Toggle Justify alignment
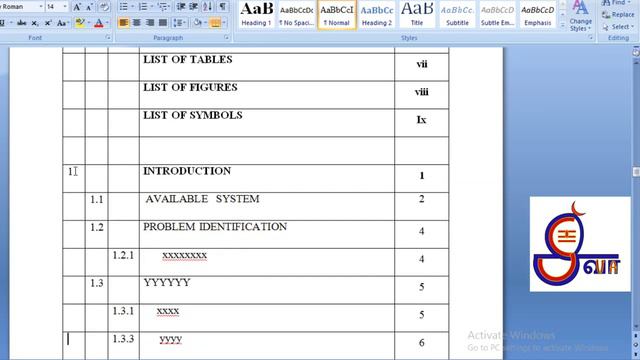 pyautogui.click(x=163, y=23)
